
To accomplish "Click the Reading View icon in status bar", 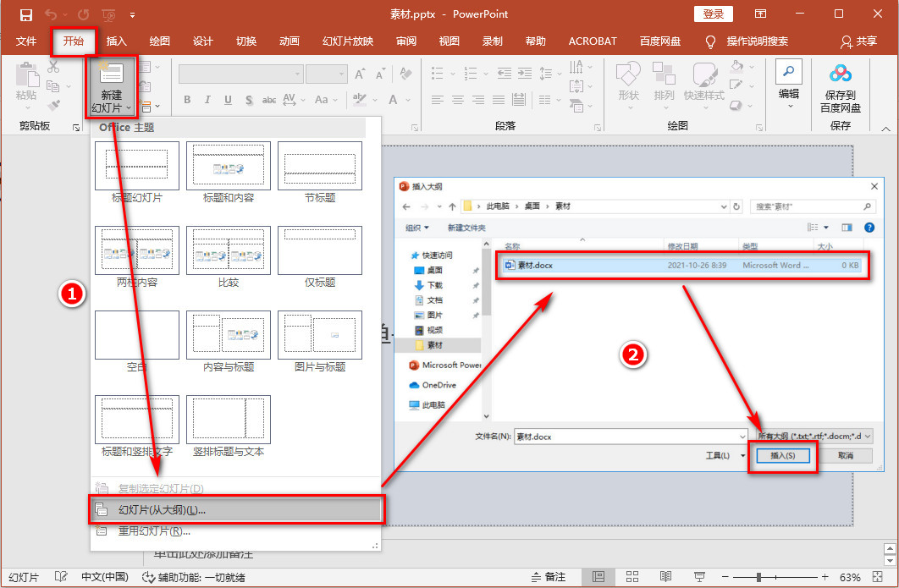I will tap(666, 576).
